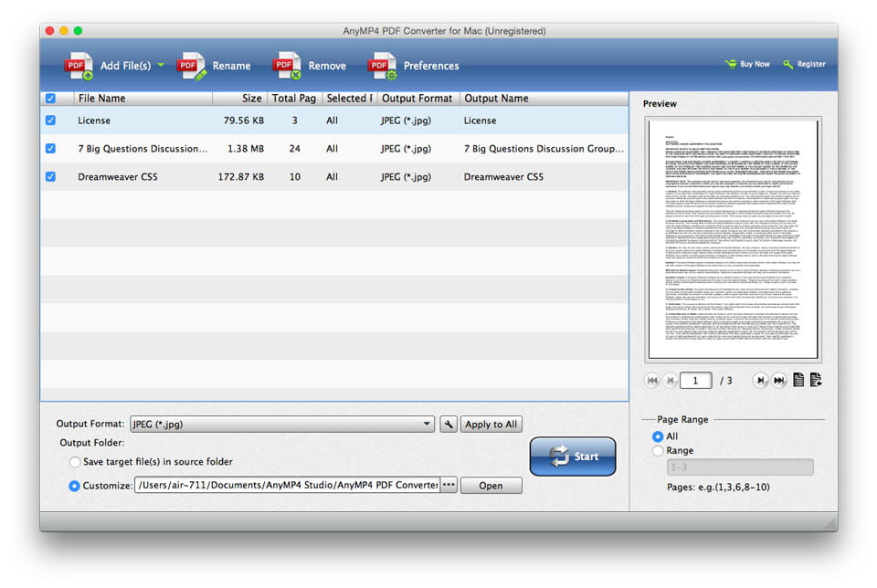Click the Add File(s) toolbar icon
The width and height of the screenshot is (877, 588).
pyautogui.click(x=79, y=65)
